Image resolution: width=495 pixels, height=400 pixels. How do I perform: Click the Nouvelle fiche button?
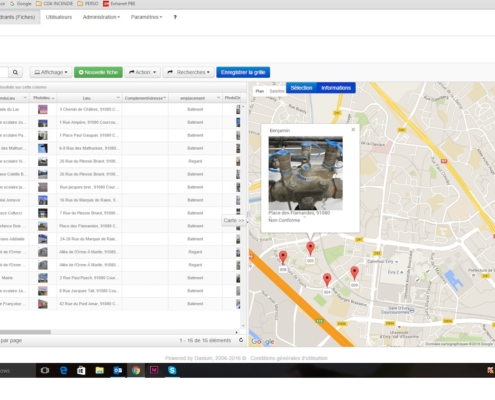(98, 72)
